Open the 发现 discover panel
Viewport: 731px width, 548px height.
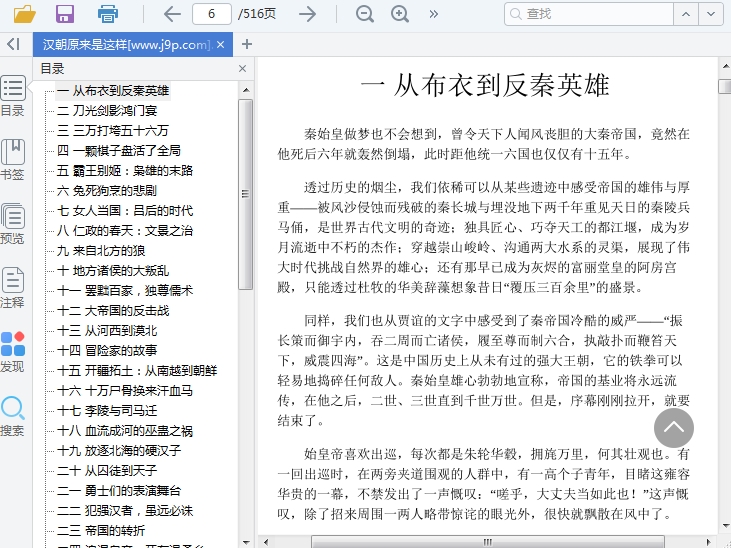(x=13, y=352)
